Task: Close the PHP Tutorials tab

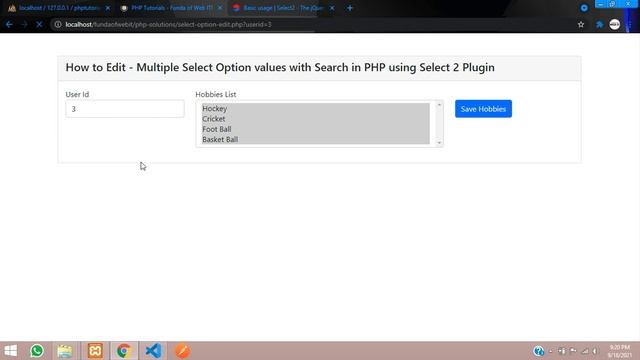Action: [220, 8]
